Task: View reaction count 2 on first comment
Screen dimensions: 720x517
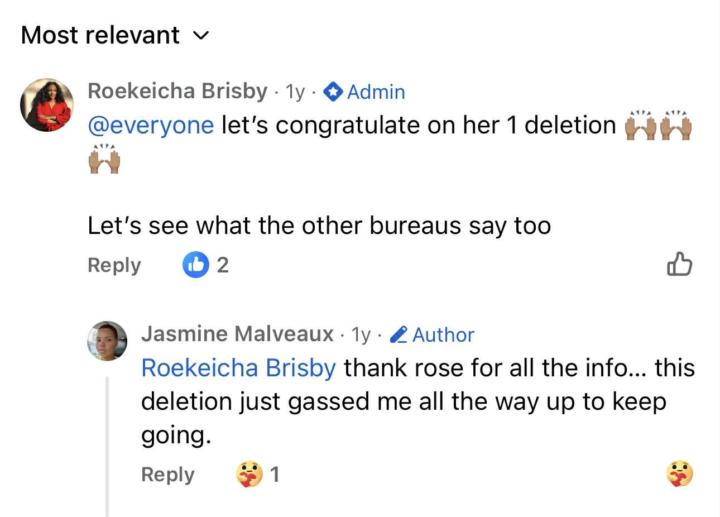Action: tap(223, 265)
